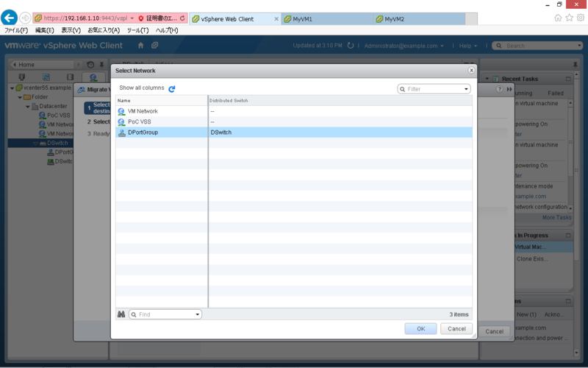Click Show all columns link
The width and height of the screenshot is (588, 368).
(142, 88)
